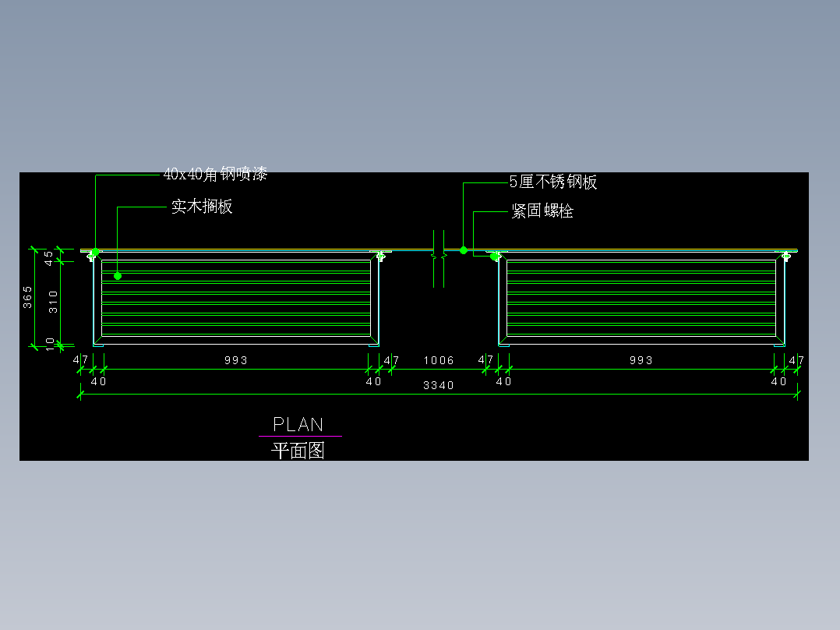Select the 实木搁板 annotation text
This screenshot has width=840, height=630.
202,207
